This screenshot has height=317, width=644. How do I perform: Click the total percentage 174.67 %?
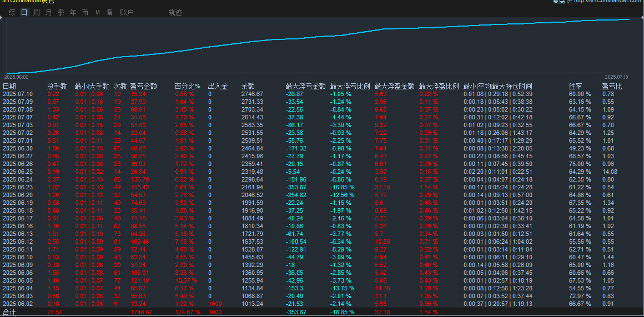click(x=188, y=312)
